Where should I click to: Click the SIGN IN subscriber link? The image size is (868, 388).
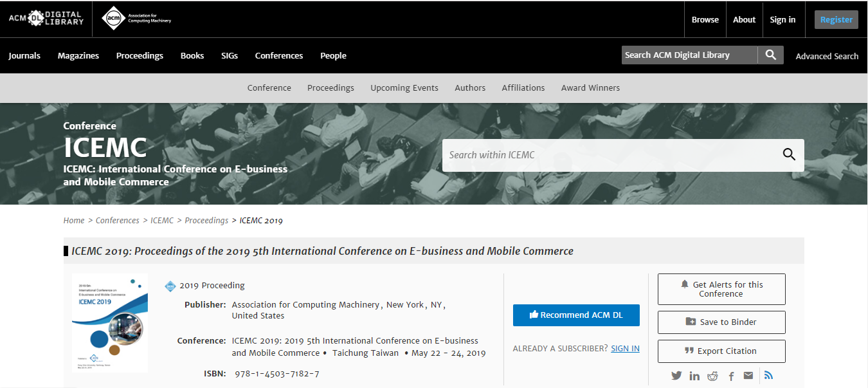point(625,348)
